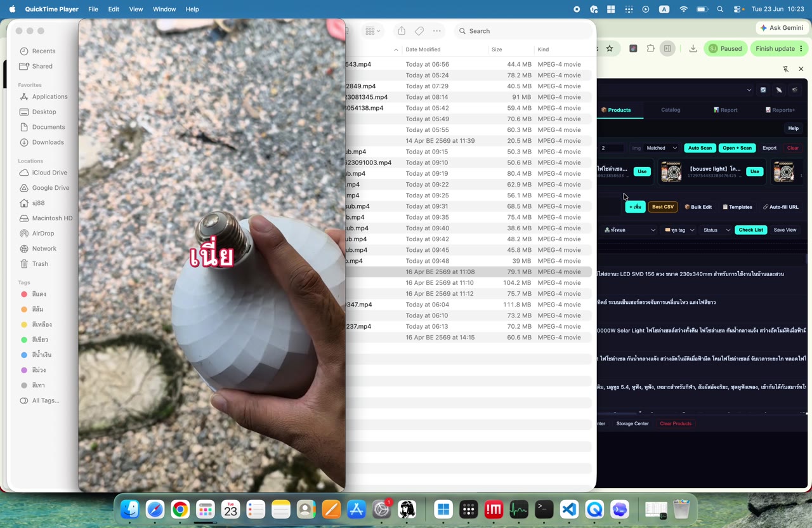812x528 pixels.
Task: Click the Export button
Action: tap(769, 148)
